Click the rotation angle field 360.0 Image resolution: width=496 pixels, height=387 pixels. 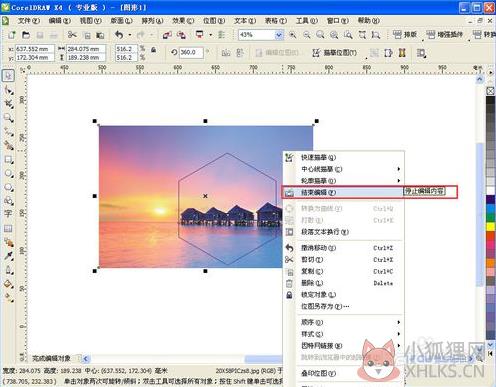click(x=191, y=52)
